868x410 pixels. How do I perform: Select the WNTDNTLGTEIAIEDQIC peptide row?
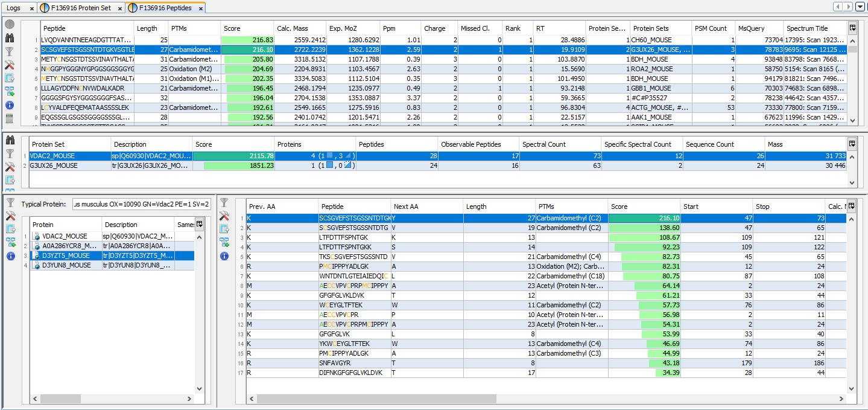(546, 276)
